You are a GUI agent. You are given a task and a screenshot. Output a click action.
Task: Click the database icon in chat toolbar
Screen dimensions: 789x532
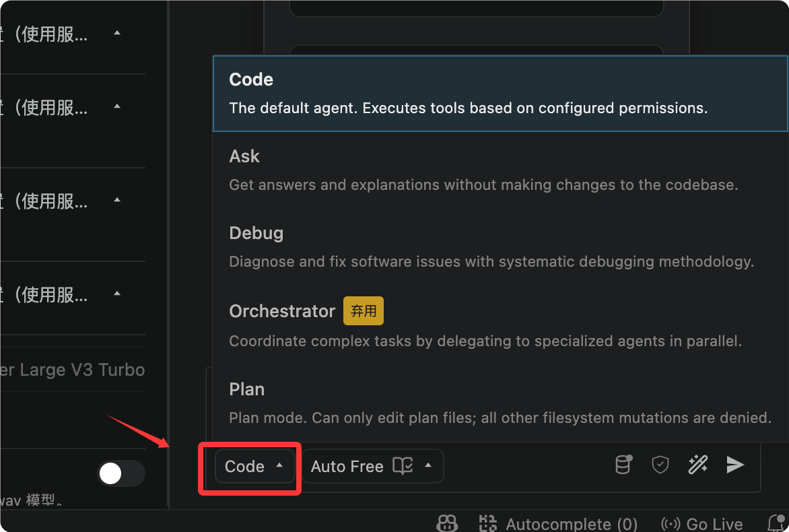(x=623, y=465)
